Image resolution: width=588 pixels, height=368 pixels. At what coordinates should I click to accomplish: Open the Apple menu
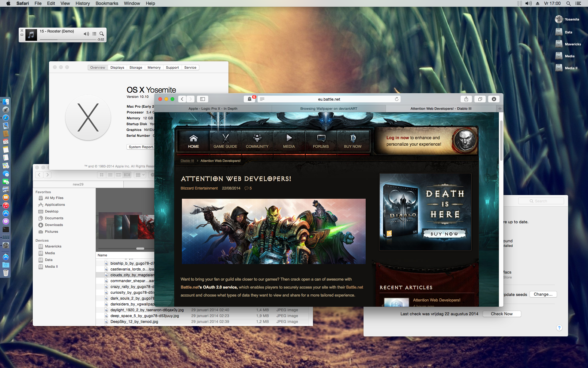tap(8, 3)
